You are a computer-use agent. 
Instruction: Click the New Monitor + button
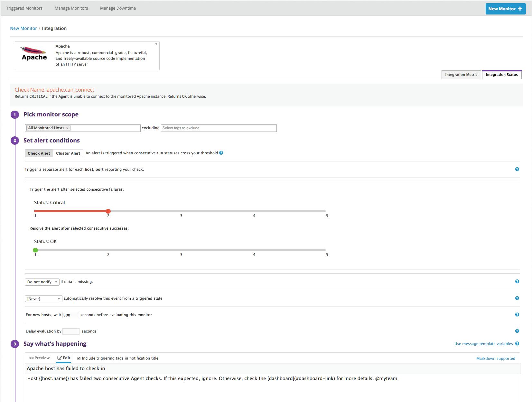(506, 9)
